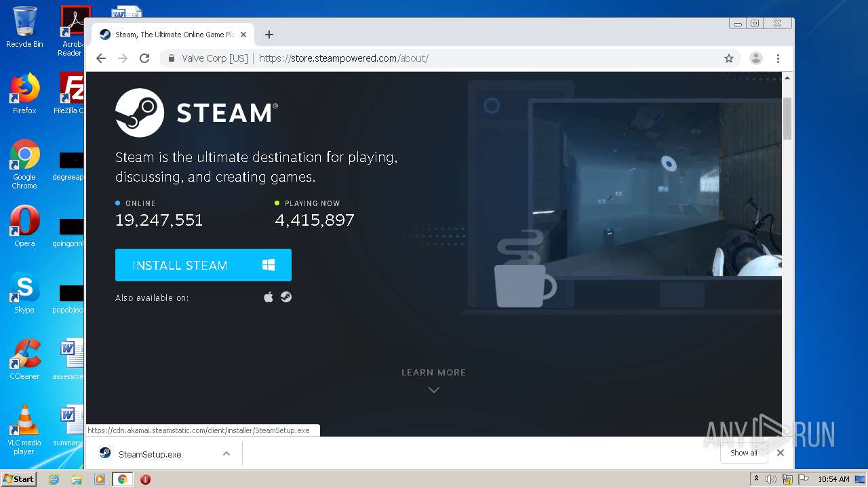The width and height of the screenshot is (868, 488).
Task: Bookmark the page with the star icon
Action: point(729,58)
